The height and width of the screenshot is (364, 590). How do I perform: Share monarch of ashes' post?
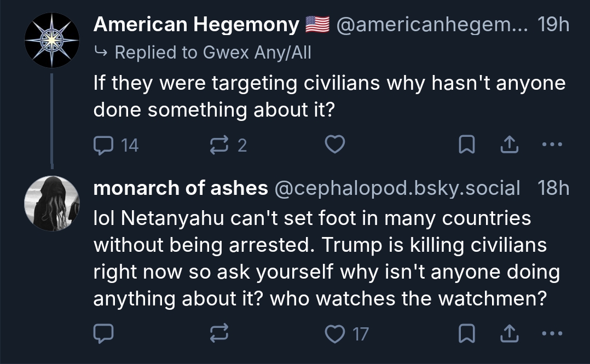510,333
